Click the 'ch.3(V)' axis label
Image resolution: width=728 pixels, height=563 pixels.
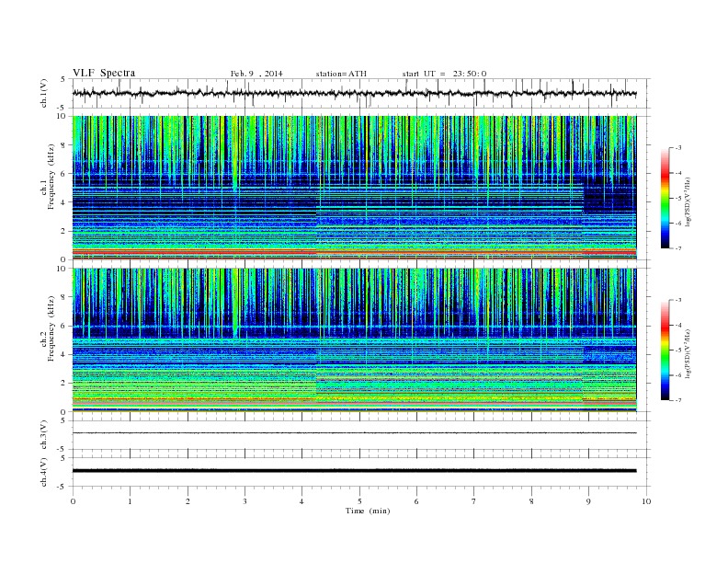pos(44,435)
